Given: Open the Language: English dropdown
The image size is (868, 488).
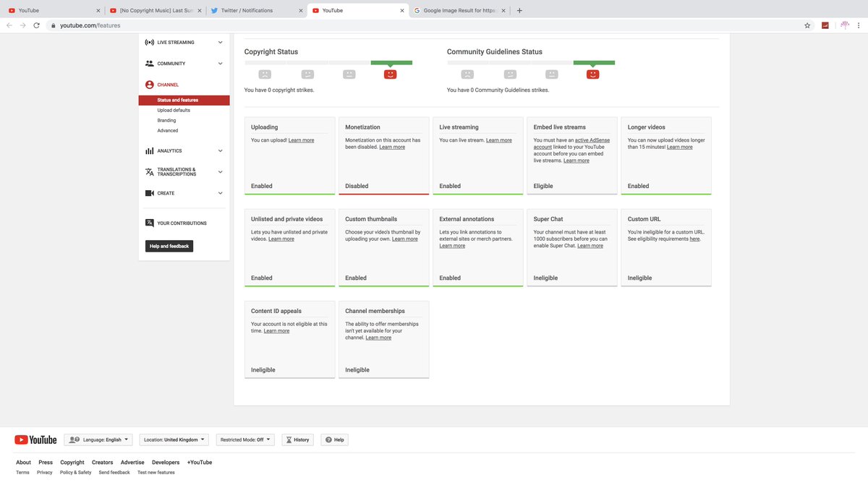Looking at the screenshot, I should coord(98,440).
